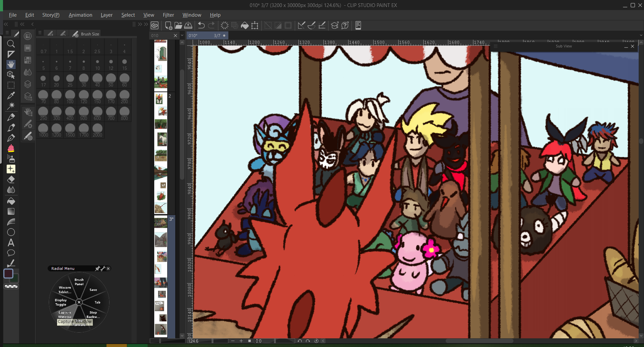Image resolution: width=644 pixels, height=347 pixels.
Task: Click Tab in the Radial Menu
Action: tap(97, 302)
